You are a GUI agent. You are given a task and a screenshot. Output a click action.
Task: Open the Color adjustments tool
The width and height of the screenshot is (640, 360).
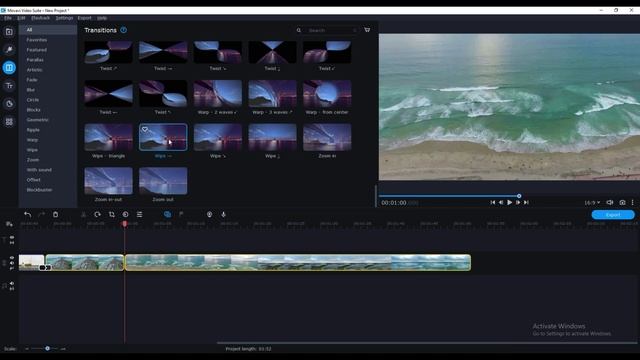pos(125,214)
